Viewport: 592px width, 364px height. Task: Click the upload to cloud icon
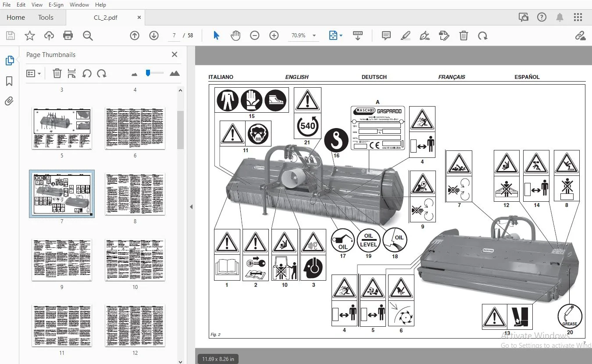[x=49, y=36]
